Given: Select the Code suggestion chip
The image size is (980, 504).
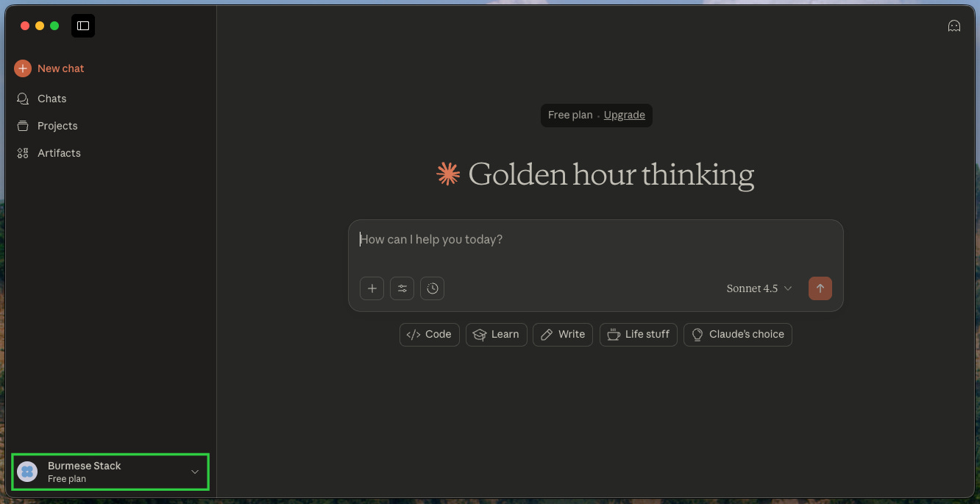Looking at the screenshot, I should (430, 334).
